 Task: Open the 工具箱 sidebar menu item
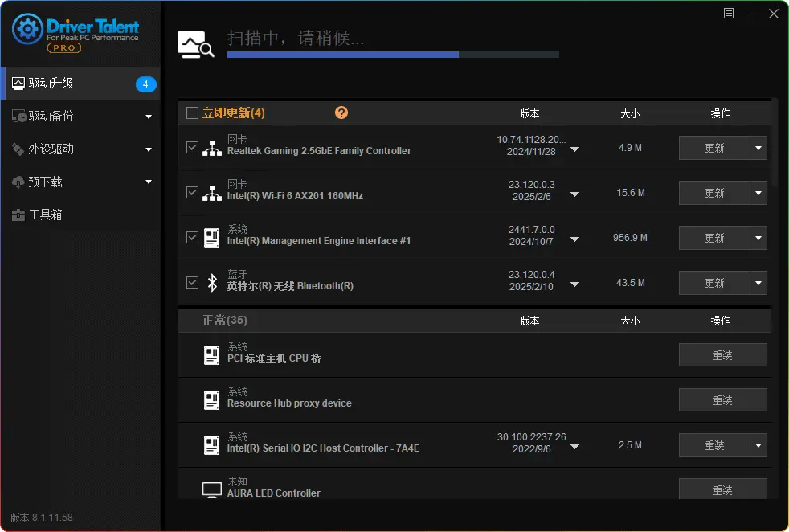[x=80, y=215]
